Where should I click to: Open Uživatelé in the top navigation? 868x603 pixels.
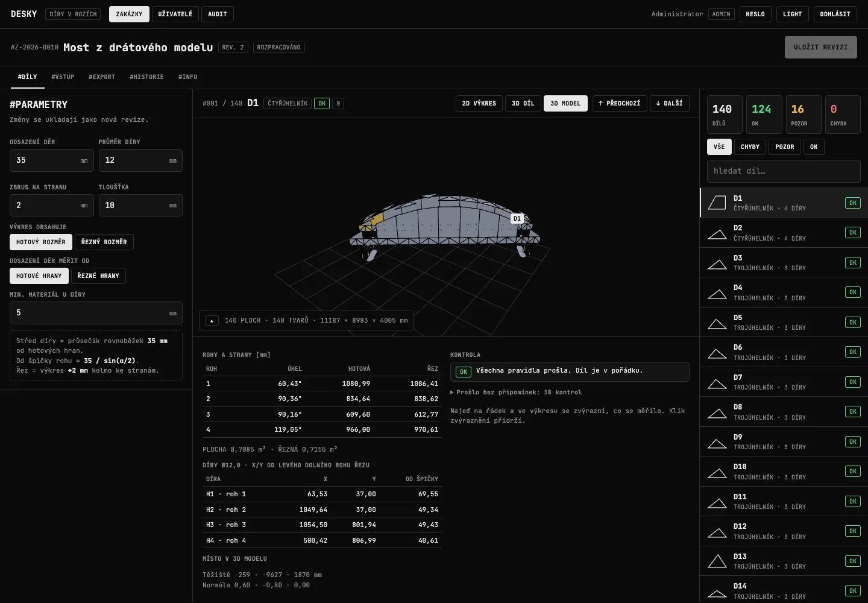click(x=175, y=14)
